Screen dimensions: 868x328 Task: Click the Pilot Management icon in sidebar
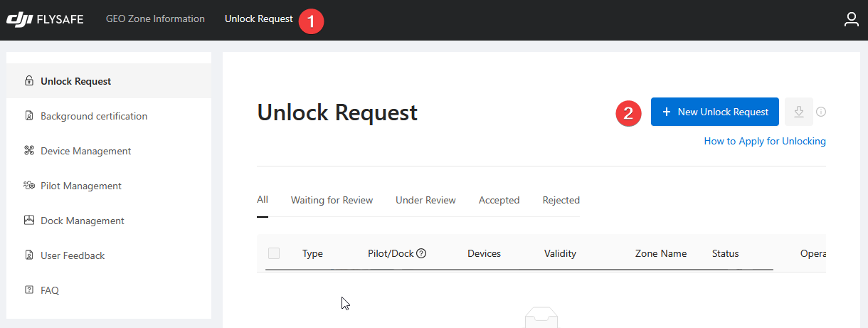click(x=29, y=186)
